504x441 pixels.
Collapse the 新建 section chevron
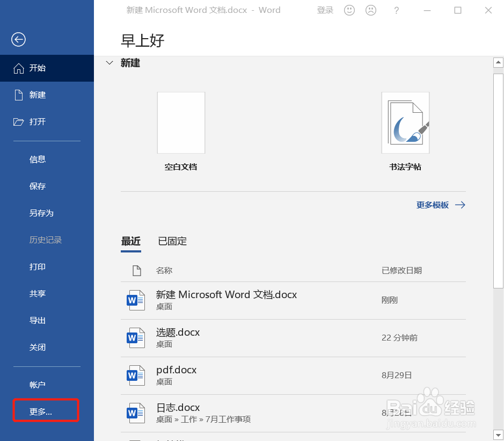109,63
